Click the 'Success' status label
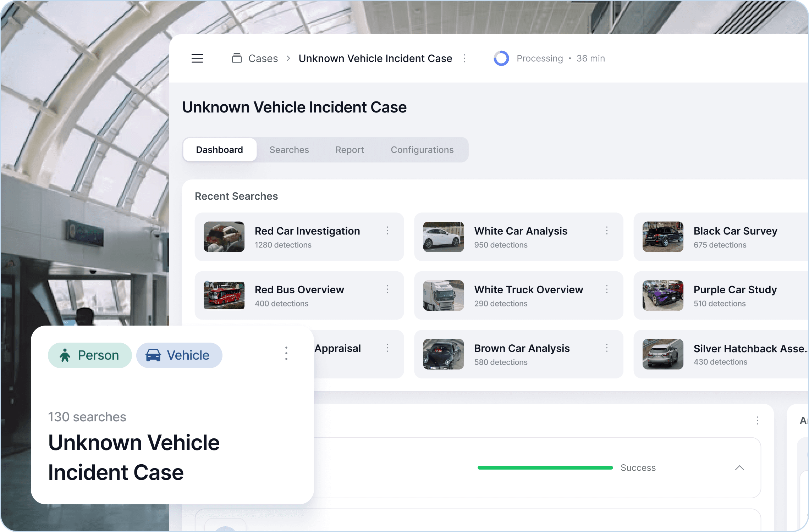 pyautogui.click(x=638, y=468)
